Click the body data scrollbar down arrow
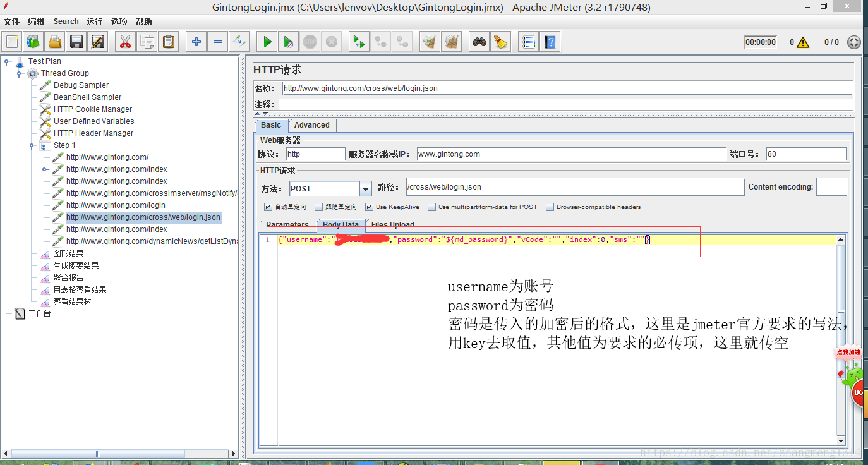868x465 pixels. coord(841,440)
